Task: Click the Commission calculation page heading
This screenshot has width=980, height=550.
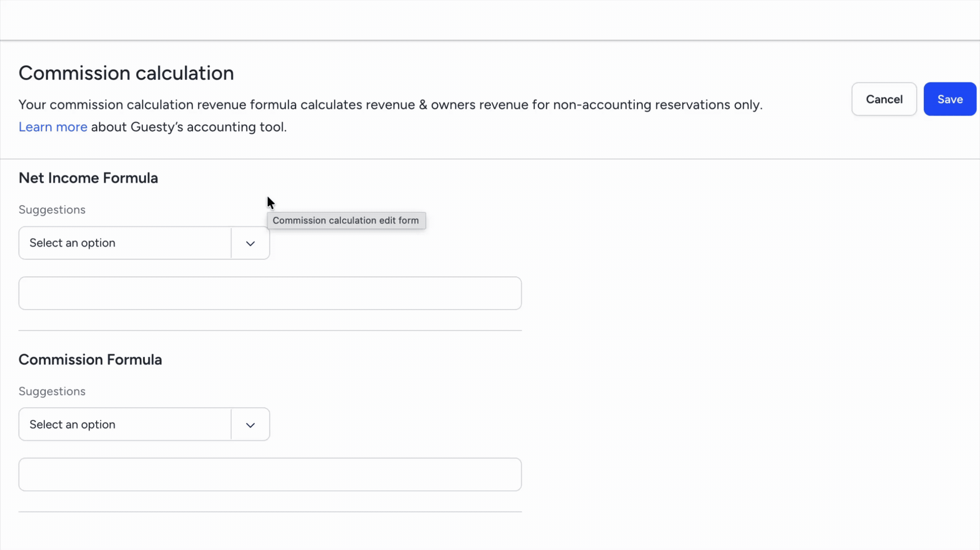Action: (x=126, y=73)
